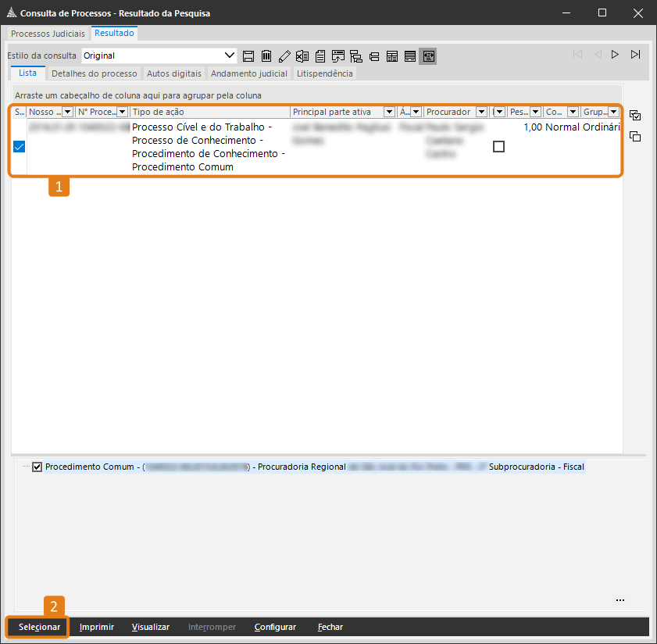Open Procurador column filter dropdown
The width and height of the screenshot is (657, 644).
(x=481, y=112)
